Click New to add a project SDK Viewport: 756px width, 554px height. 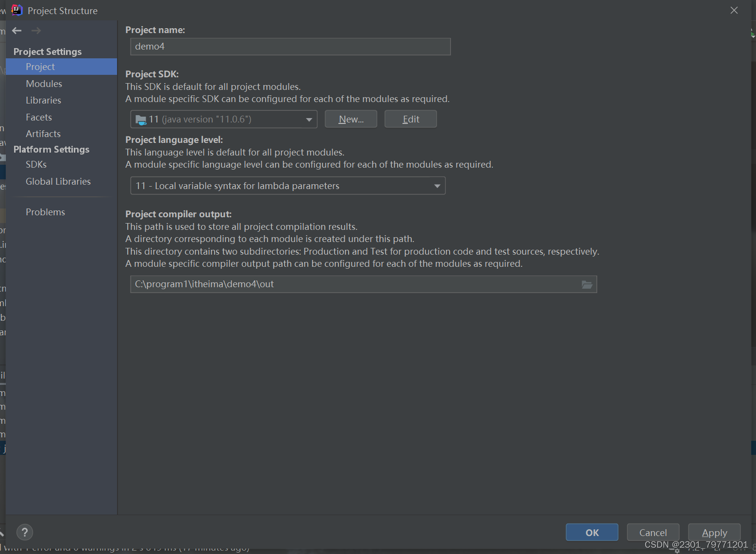point(351,119)
